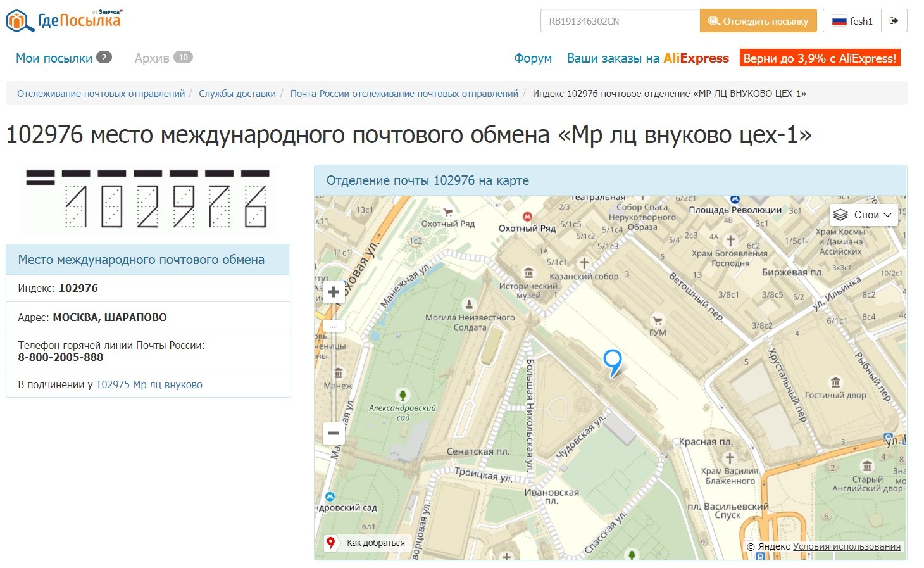Switch to the Архив tab
Image resolution: width=924 pixels, height=568 pixels.
152,58
